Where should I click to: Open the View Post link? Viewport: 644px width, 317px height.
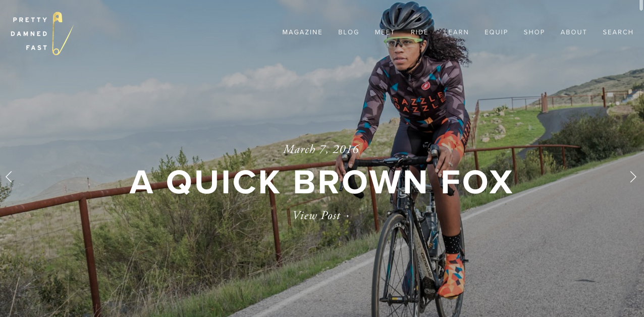(321, 216)
